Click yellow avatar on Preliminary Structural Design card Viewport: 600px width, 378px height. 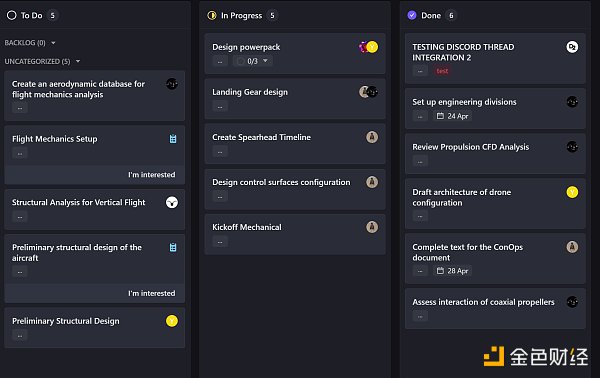point(172,321)
